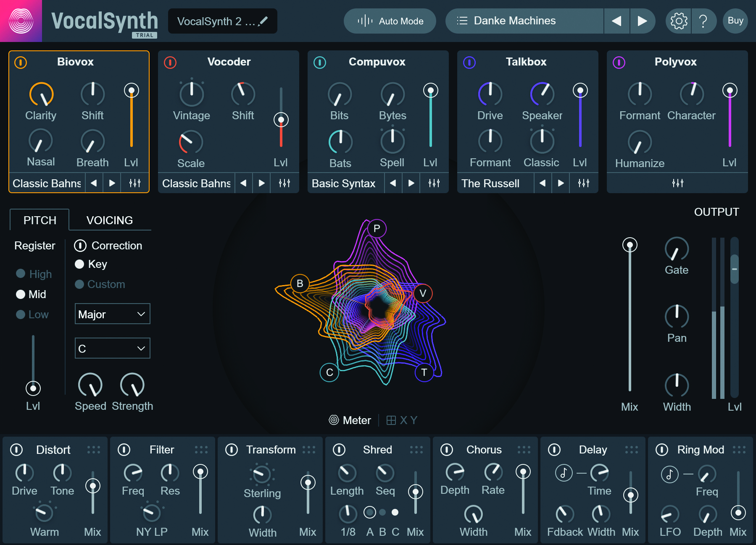Viewport: 756px width, 545px height.
Task: Open Vocoder advanced settings sliders icon
Action: click(x=284, y=183)
